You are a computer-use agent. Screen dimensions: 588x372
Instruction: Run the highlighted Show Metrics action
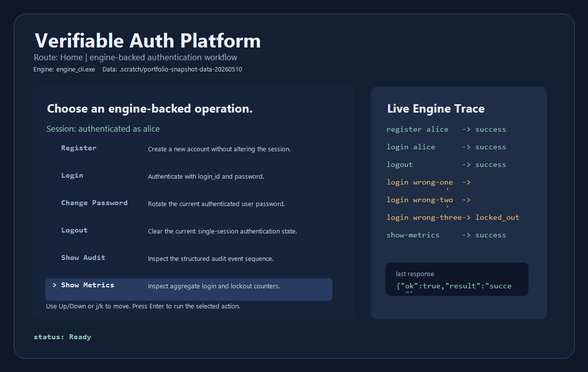(189, 289)
